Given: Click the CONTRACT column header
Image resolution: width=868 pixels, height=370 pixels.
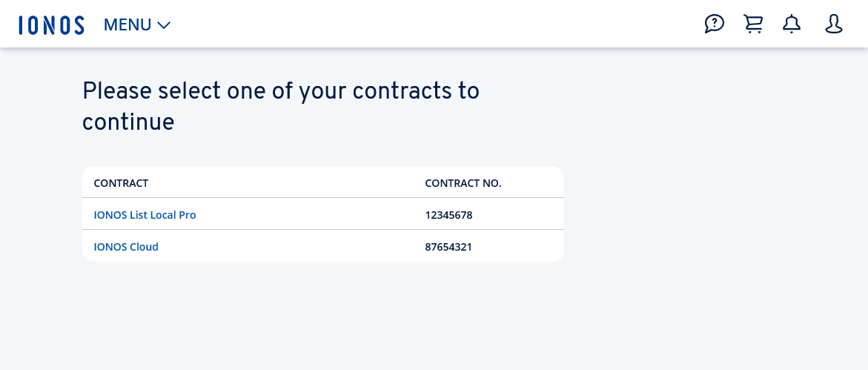Looking at the screenshot, I should pos(121,183).
